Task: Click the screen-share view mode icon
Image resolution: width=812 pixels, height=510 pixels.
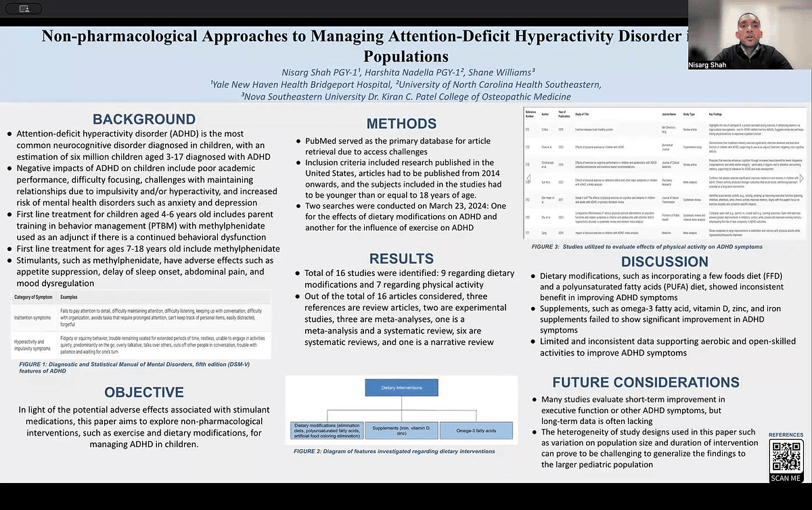Action: coord(25,9)
